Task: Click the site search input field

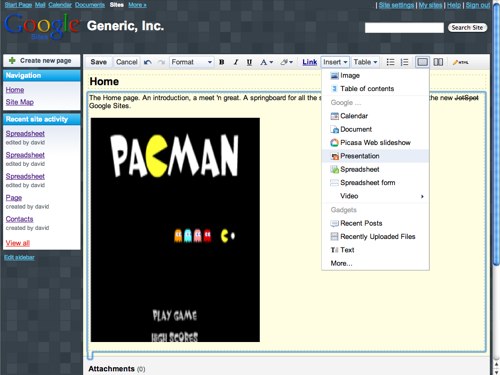Action: coord(404,28)
